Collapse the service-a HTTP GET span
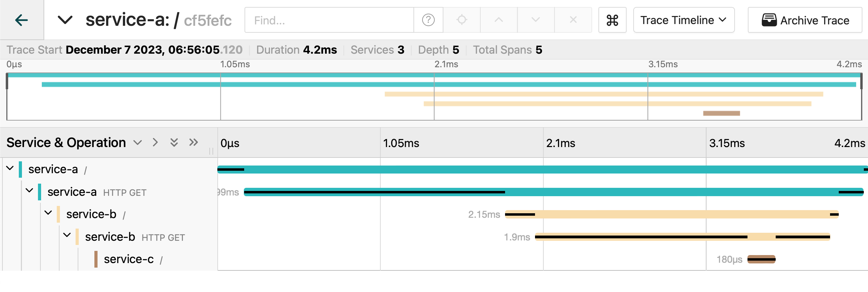This screenshot has height=292, width=868. coord(30,191)
